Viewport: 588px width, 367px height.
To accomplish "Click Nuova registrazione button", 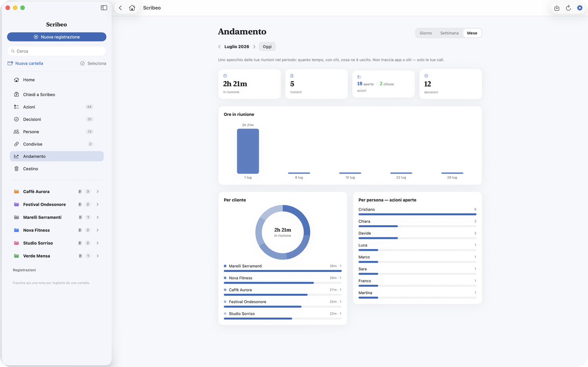I will coord(56,37).
